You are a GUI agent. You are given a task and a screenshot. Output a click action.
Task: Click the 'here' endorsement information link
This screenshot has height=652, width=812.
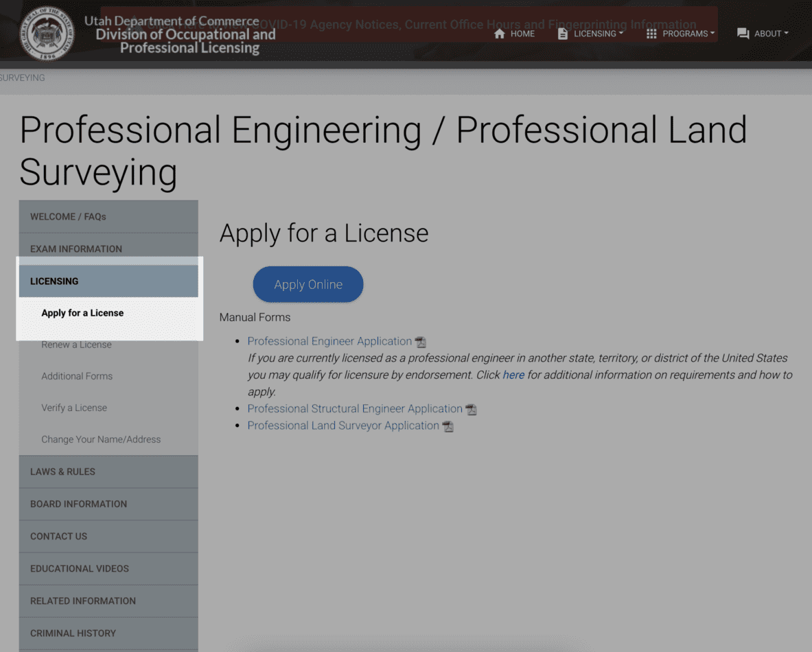[x=513, y=375]
